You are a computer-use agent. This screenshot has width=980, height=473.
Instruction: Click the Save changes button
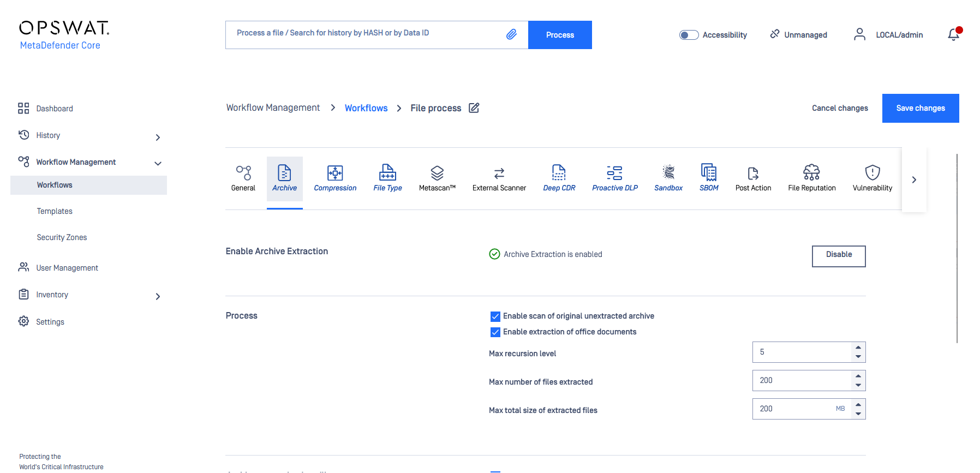920,108
